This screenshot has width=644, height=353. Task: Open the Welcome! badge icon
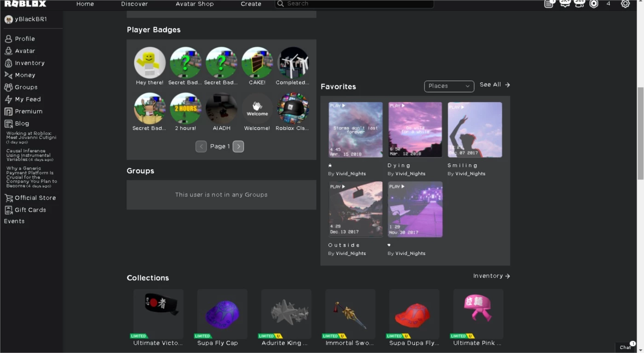coord(257,108)
